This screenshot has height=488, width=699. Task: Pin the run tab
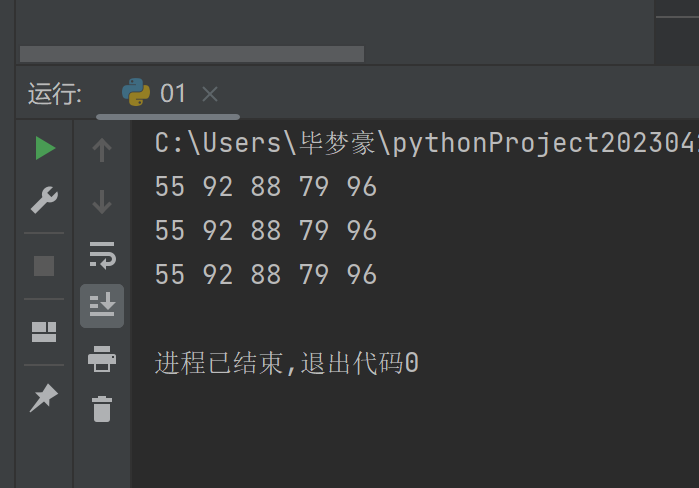click(x=44, y=399)
